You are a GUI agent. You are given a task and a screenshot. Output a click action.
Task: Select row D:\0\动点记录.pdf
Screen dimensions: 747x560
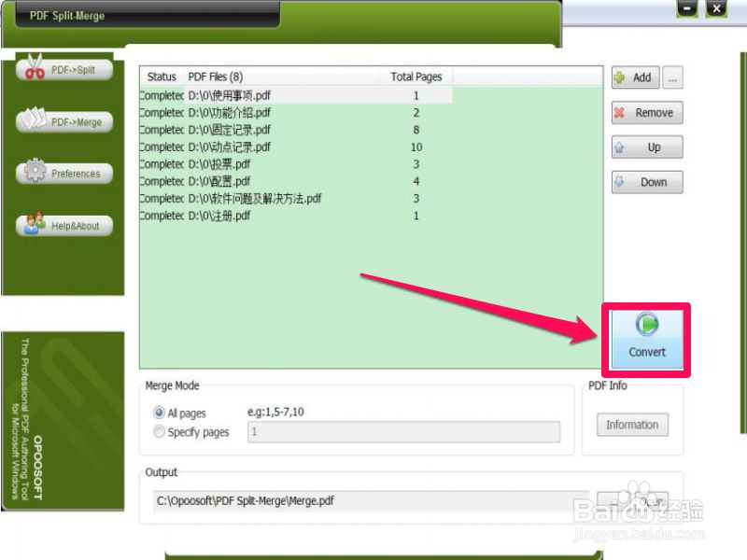(296, 147)
